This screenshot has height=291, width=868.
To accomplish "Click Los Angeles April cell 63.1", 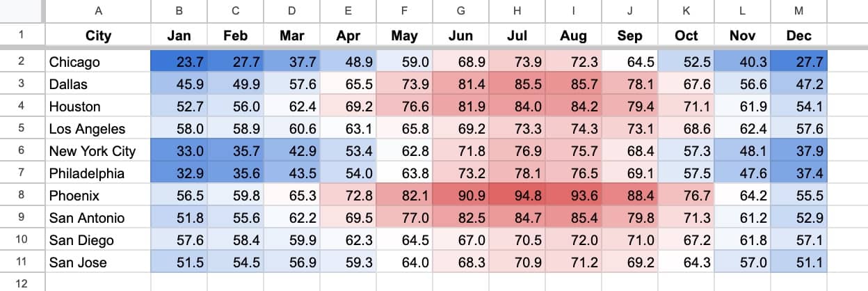I will [348, 129].
